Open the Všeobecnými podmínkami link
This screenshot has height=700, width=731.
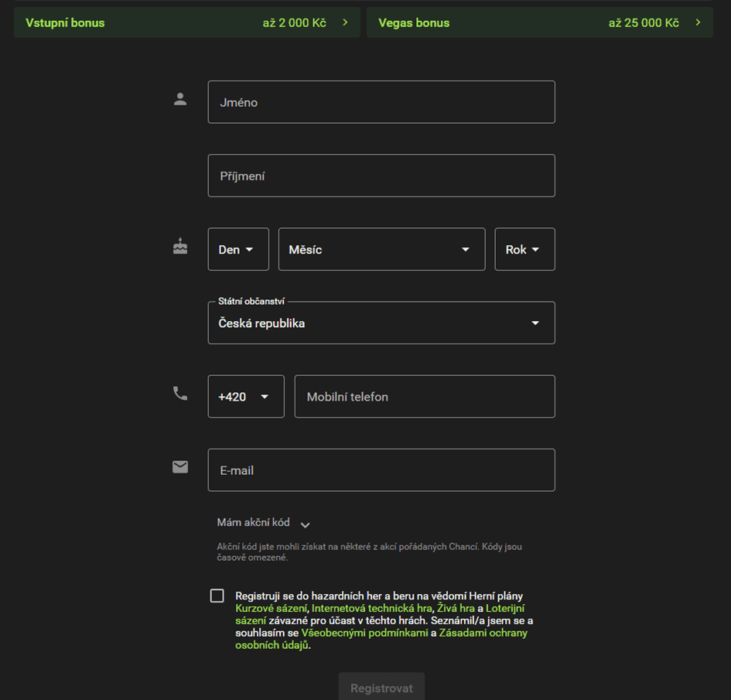point(364,633)
